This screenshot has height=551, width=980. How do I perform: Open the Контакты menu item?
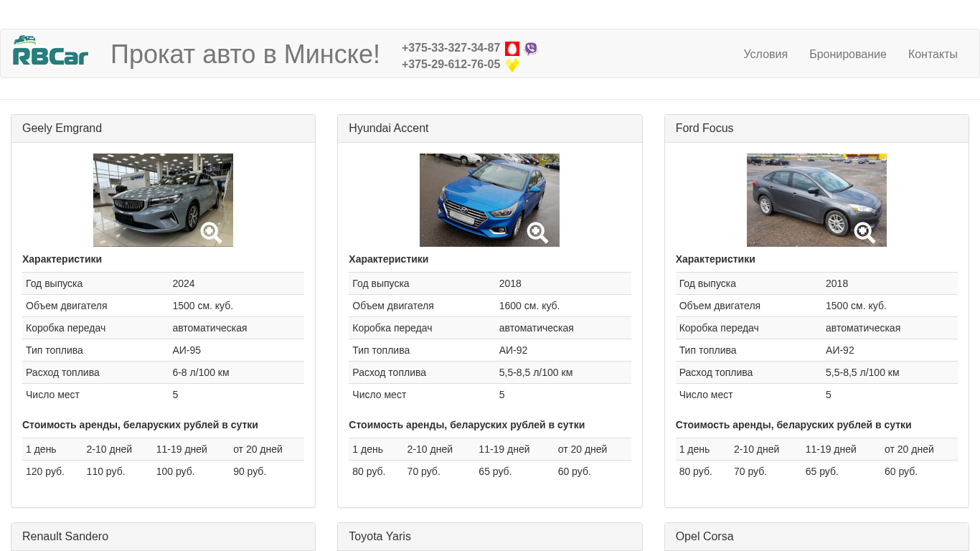pos(933,55)
